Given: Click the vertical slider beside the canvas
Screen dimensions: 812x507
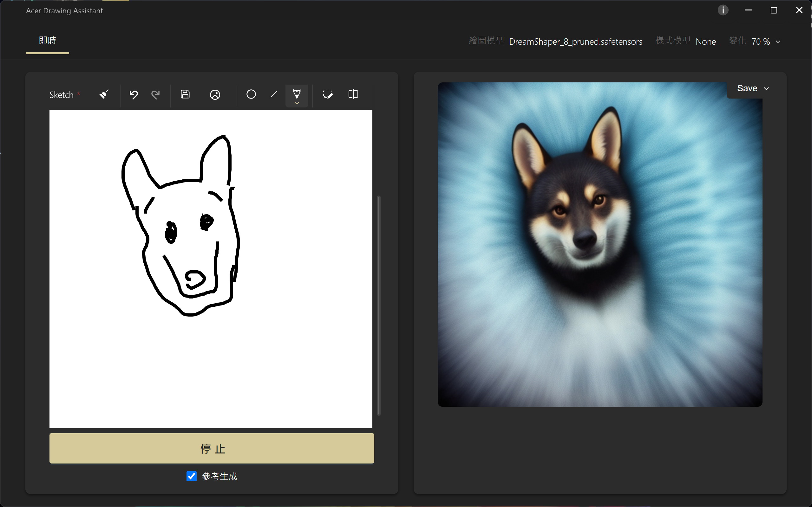Looking at the screenshot, I should point(379,305).
